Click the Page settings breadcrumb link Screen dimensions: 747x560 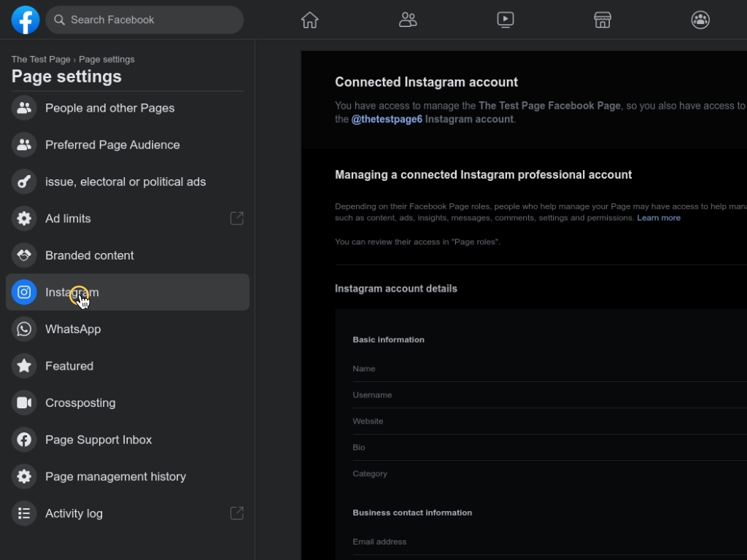[x=107, y=60]
